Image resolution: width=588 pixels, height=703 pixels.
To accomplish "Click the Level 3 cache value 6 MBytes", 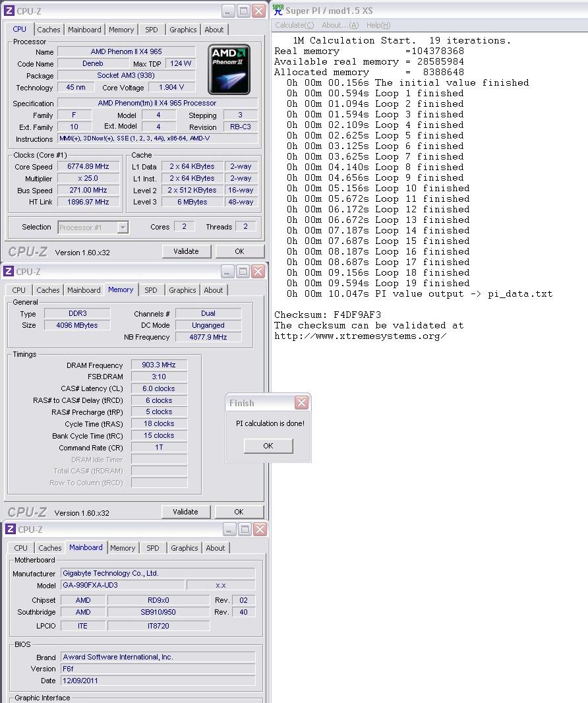I will pos(192,202).
